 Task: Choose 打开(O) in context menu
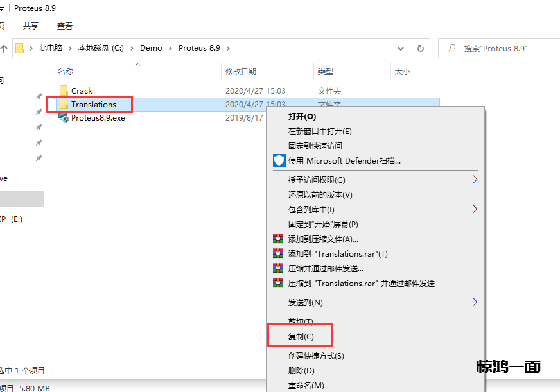[x=302, y=117]
